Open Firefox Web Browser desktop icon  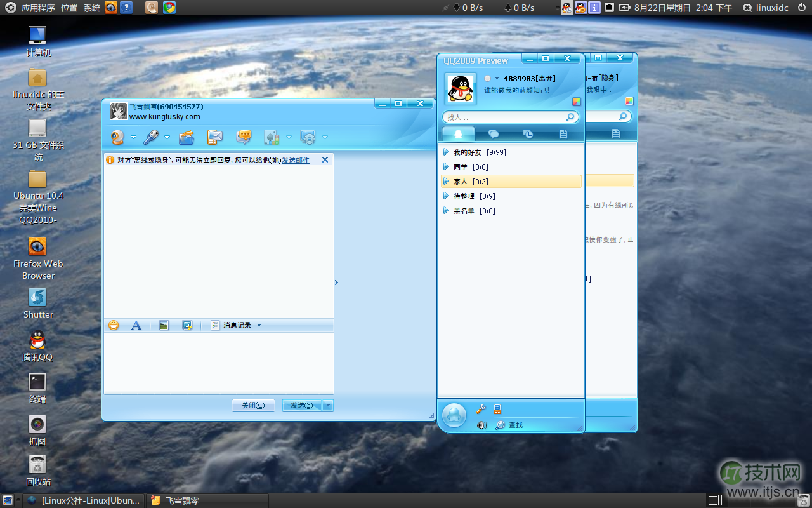click(38, 258)
